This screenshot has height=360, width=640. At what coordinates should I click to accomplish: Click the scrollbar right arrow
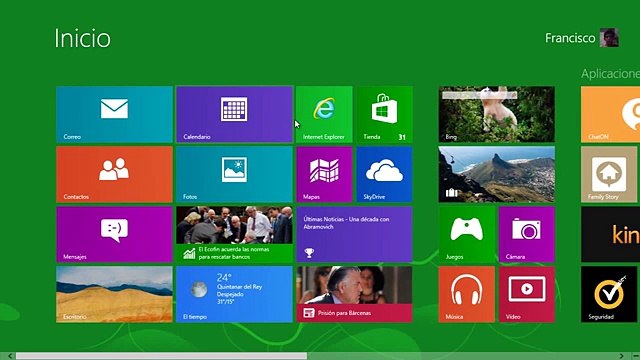tap(621, 356)
